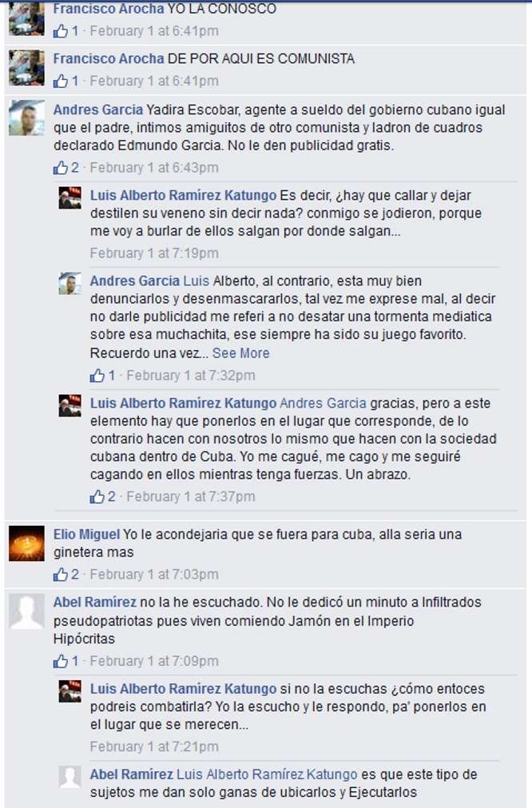
Task: Open Elio Miguel's profile name link
Action: coord(86,535)
